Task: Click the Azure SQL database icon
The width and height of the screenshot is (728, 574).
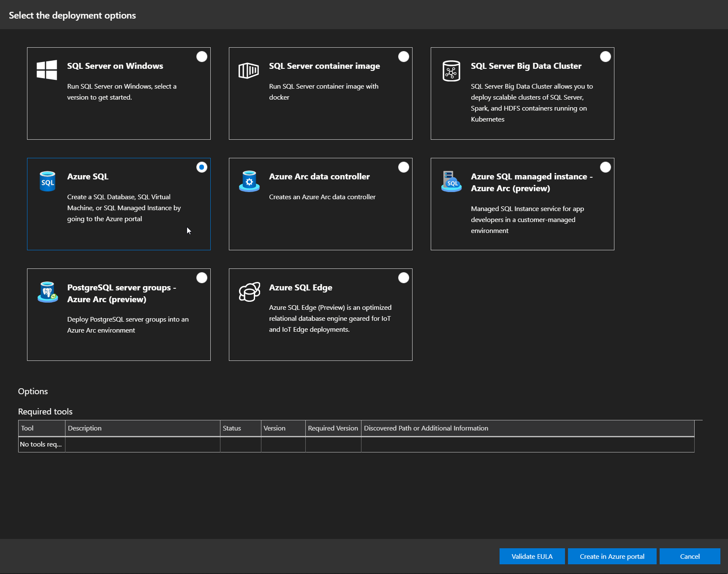Action: pos(47,181)
